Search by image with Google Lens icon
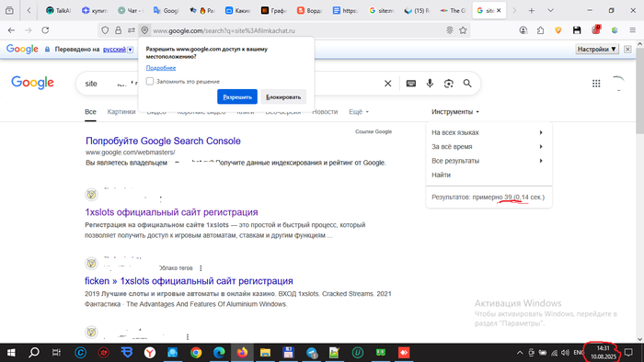The height and width of the screenshot is (362, 644). (449, 84)
